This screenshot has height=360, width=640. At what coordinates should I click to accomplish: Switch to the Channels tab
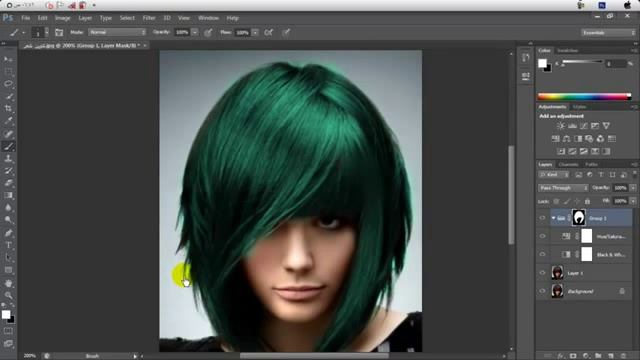pyautogui.click(x=569, y=164)
